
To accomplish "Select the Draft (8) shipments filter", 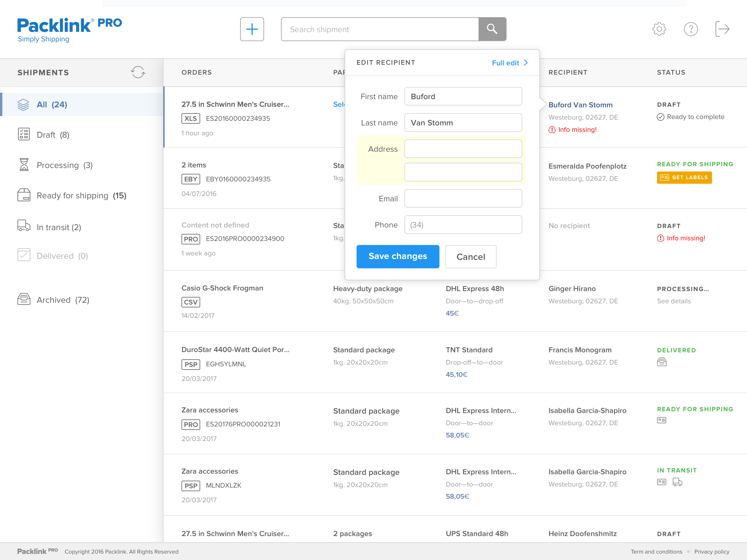I will coord(53,135).
